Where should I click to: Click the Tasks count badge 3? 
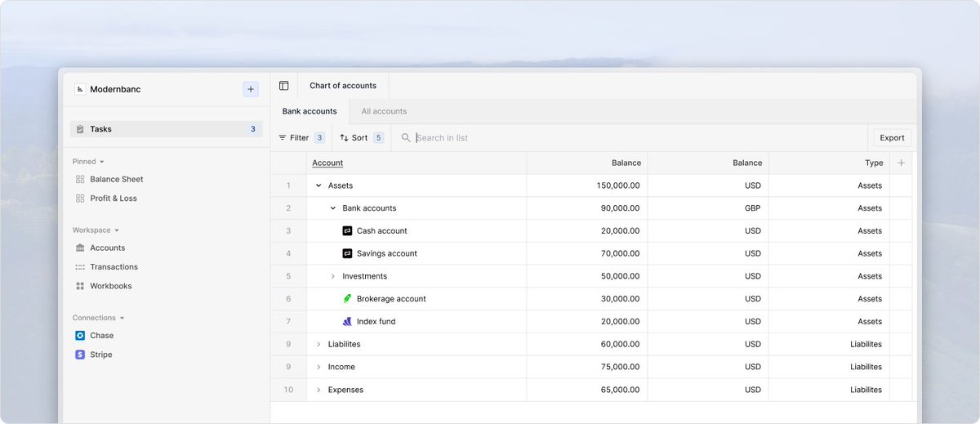coord(253,129)
